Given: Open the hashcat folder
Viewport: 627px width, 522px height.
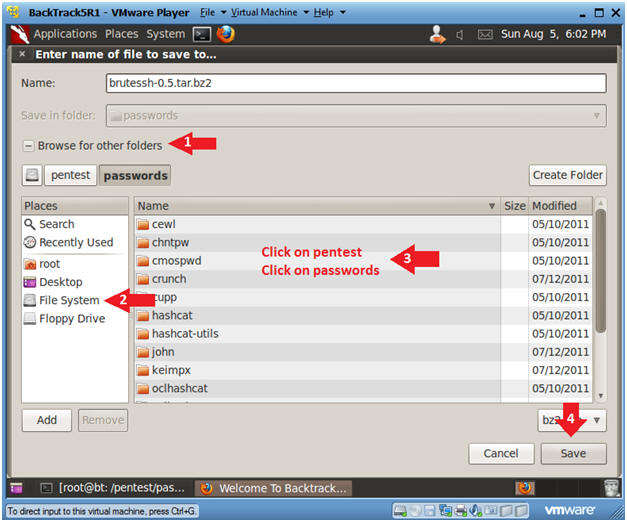Looking at the screenshot, I should tap(317, 316).
